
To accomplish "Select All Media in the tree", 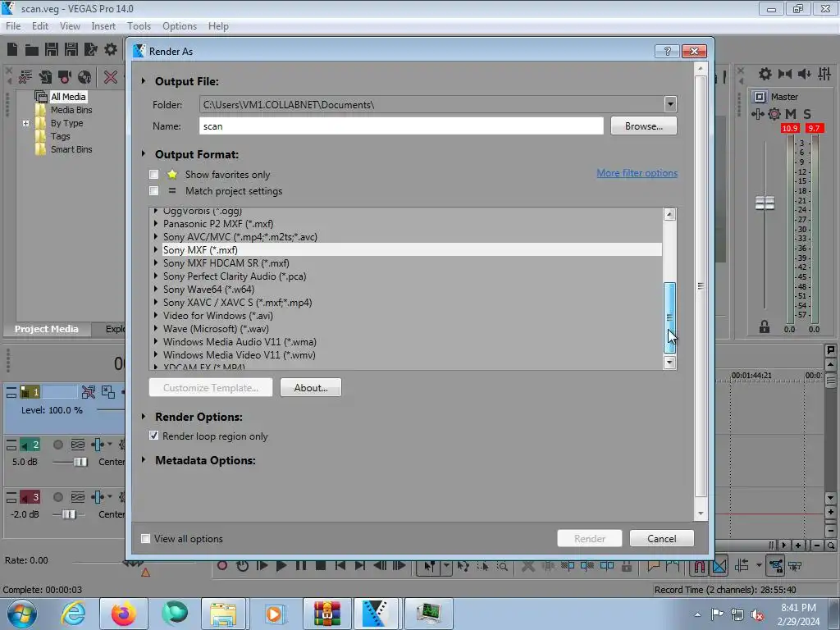I will [x=68, y=97].
